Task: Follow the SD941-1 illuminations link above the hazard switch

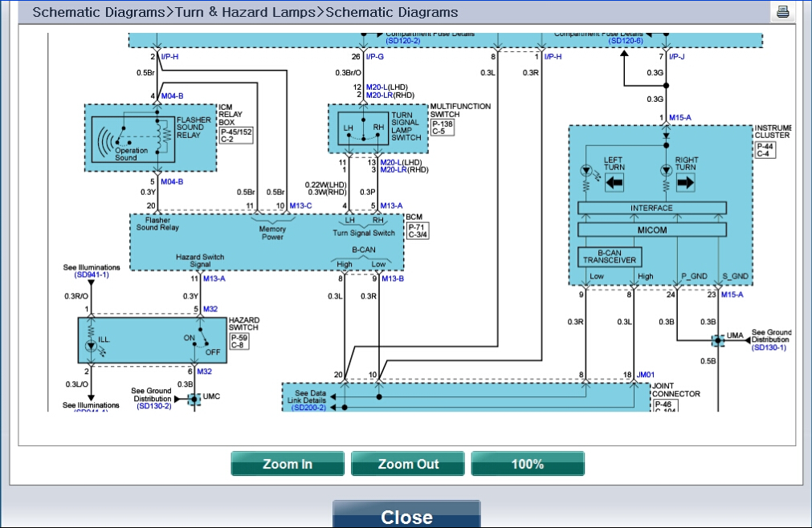Action: tap(92, 274)
